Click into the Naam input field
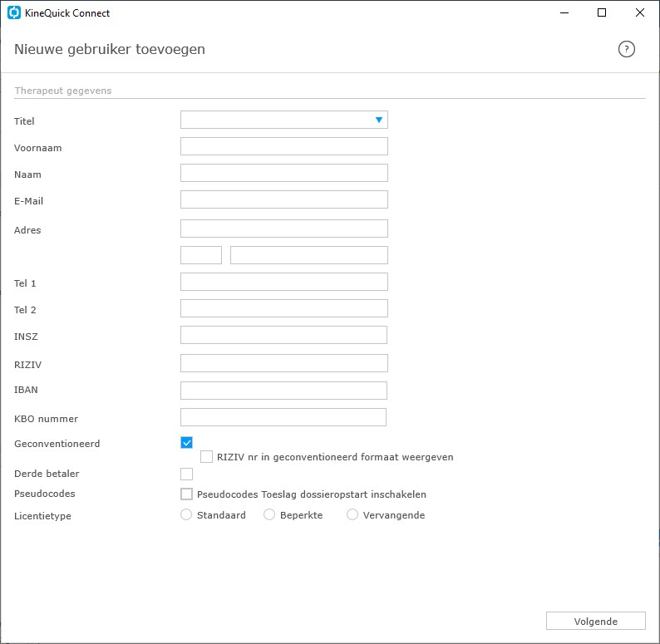Image resolution: width=660 pixels, height=644 pixels. [x=284, y=173]
